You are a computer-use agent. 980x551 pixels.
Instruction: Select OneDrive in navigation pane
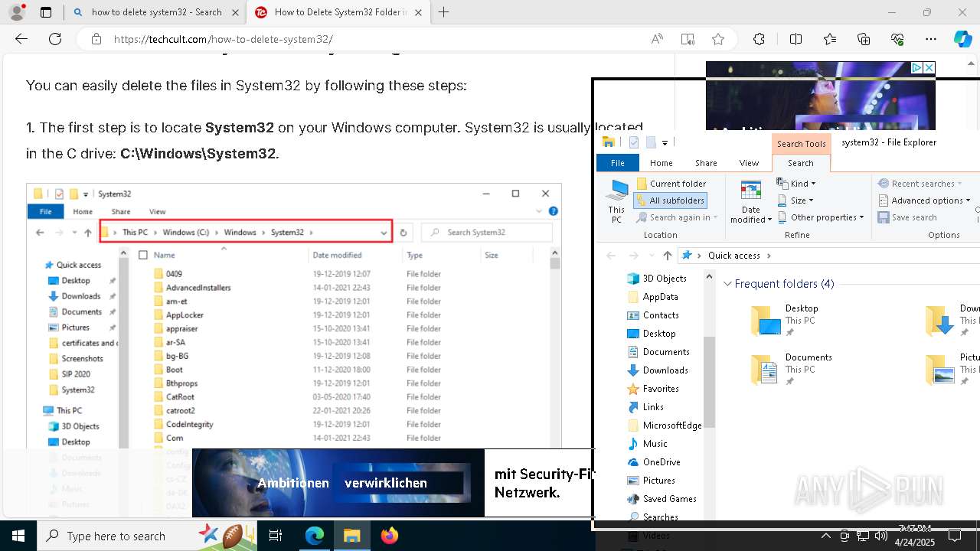(x=661, y=462)
